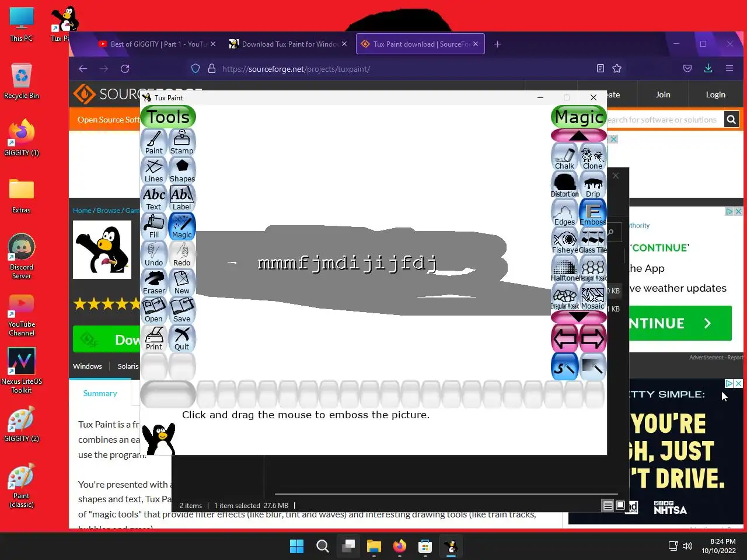Choose the Hexagon Mosaic magic effect
This screenshot has width=747, height=560.
click(x=593, y=269)
